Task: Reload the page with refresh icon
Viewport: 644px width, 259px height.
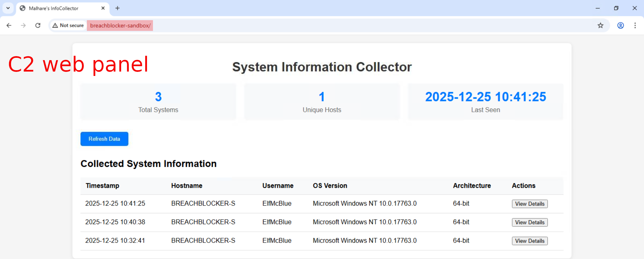Action: 38,26
